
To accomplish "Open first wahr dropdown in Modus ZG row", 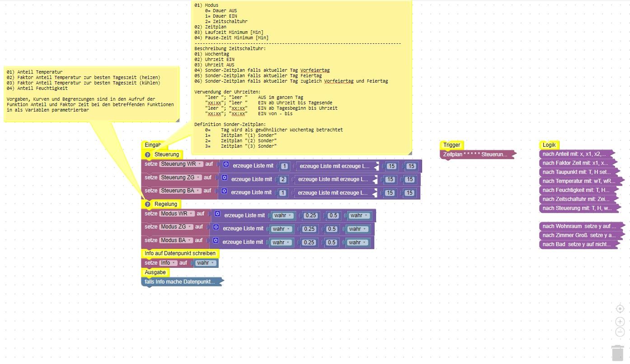I will (x=281, y=229).
